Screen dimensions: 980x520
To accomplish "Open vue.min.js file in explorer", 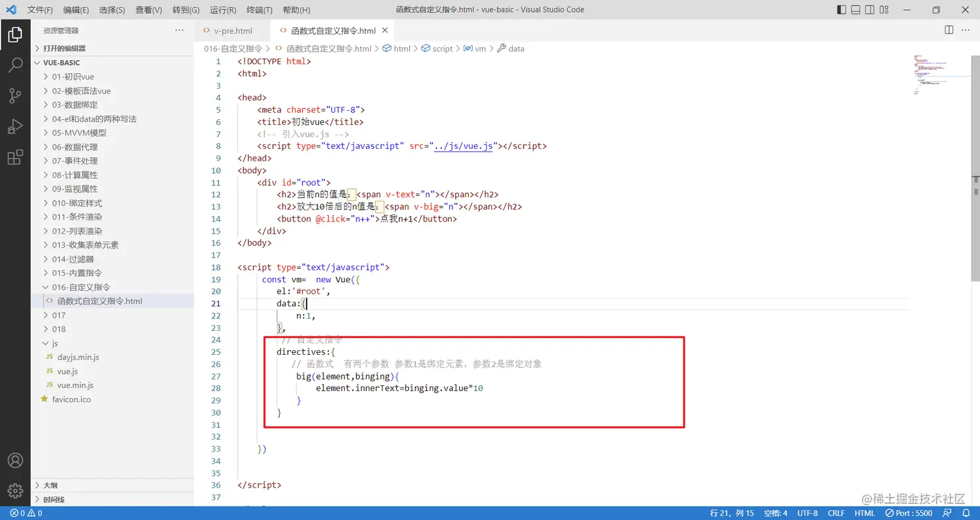I will point(112,385).
